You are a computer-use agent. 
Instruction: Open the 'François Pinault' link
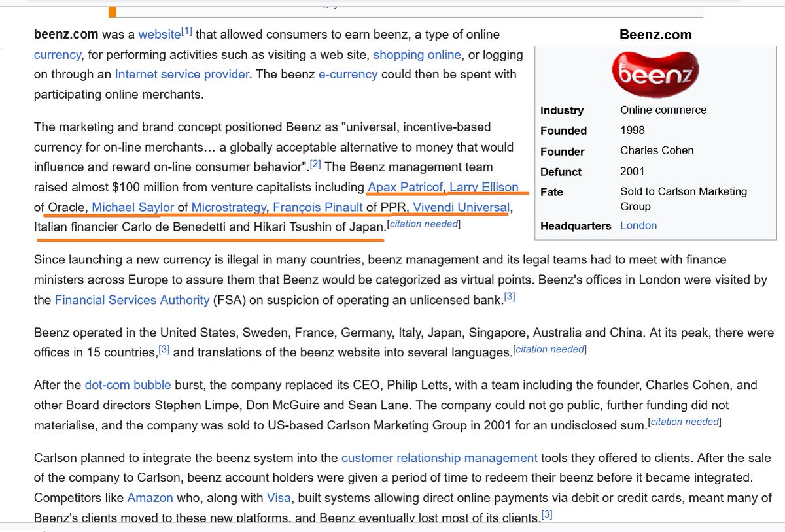(x=317, y=208)
